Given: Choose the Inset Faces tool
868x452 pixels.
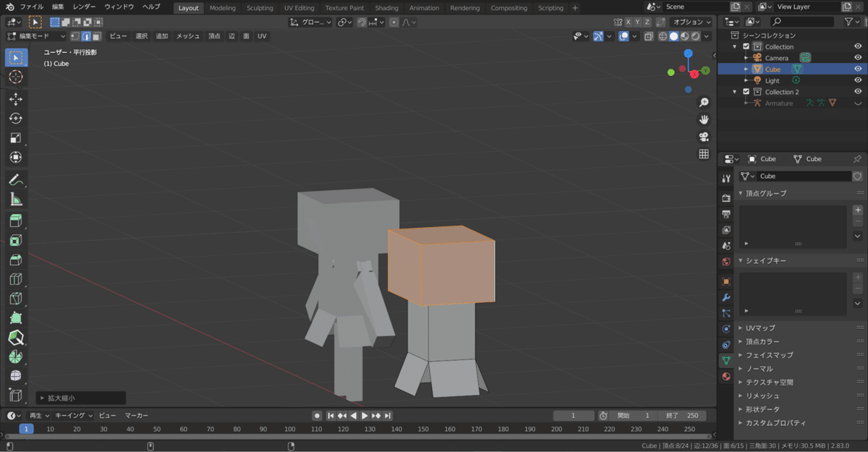Looking at the screenshot, I should click(x=16, y=241).
